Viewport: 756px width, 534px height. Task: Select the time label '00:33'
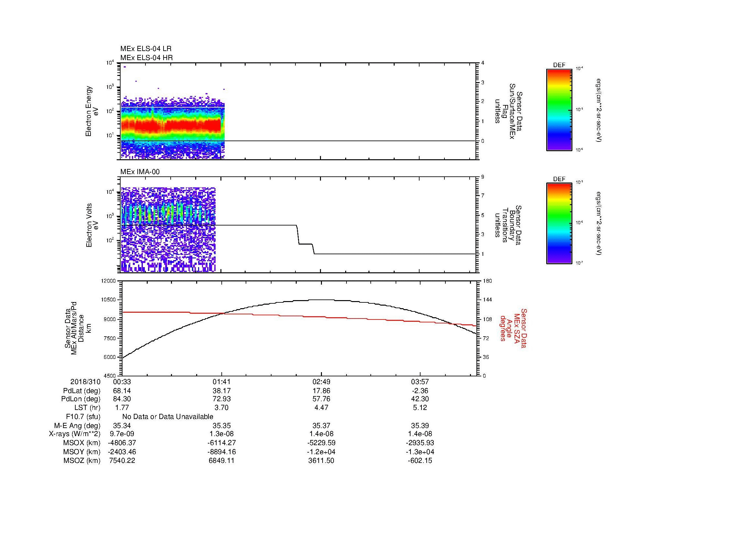(122, 382)
